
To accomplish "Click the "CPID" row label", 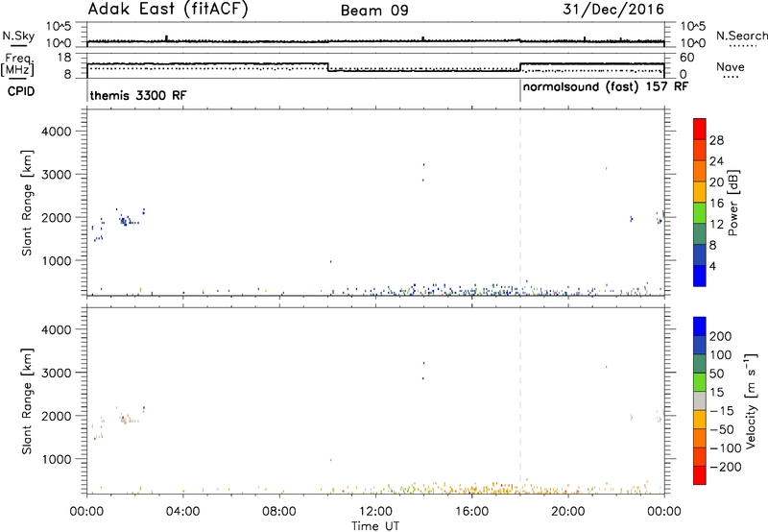I will click(21, 91).
